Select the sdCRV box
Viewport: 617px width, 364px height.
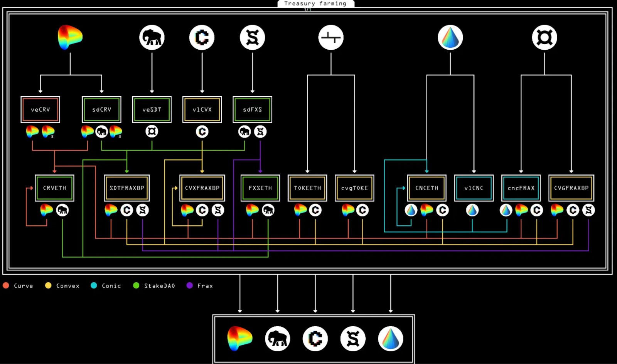(102, 110)
